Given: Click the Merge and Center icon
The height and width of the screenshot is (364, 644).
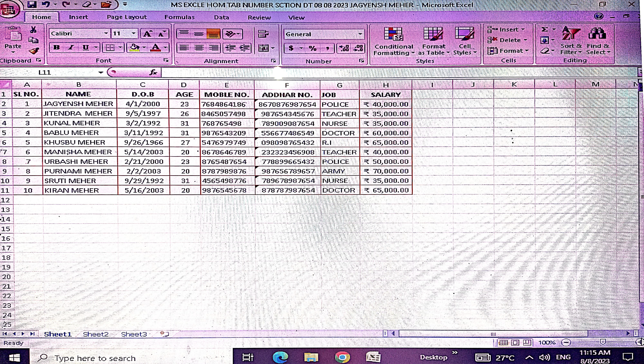Looking at the screenshot, I should click(x=264, y=48).
